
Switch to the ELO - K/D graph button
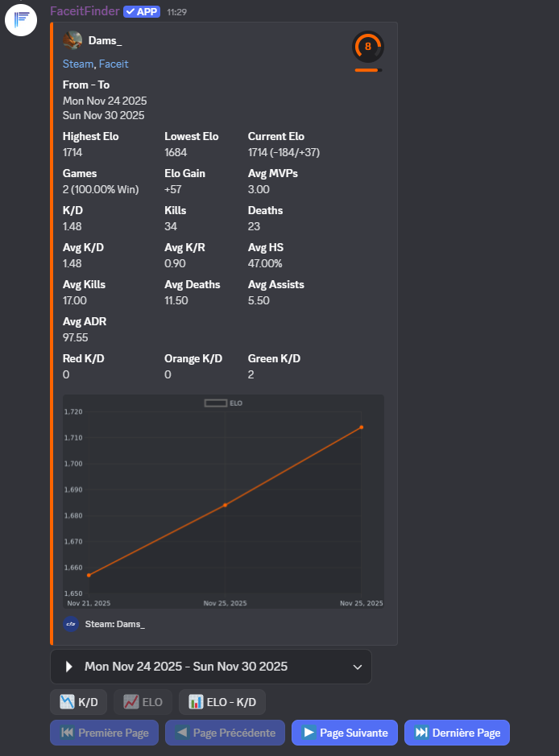[222, 702]
